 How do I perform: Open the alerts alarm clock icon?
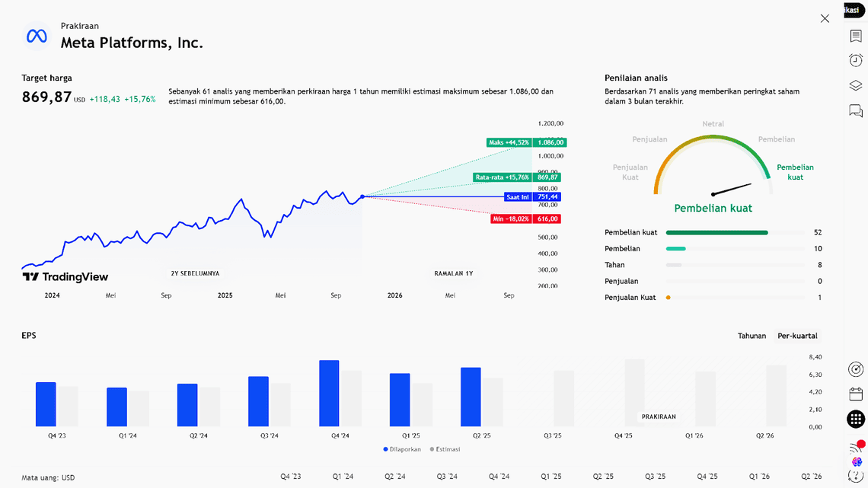[856, 60]
